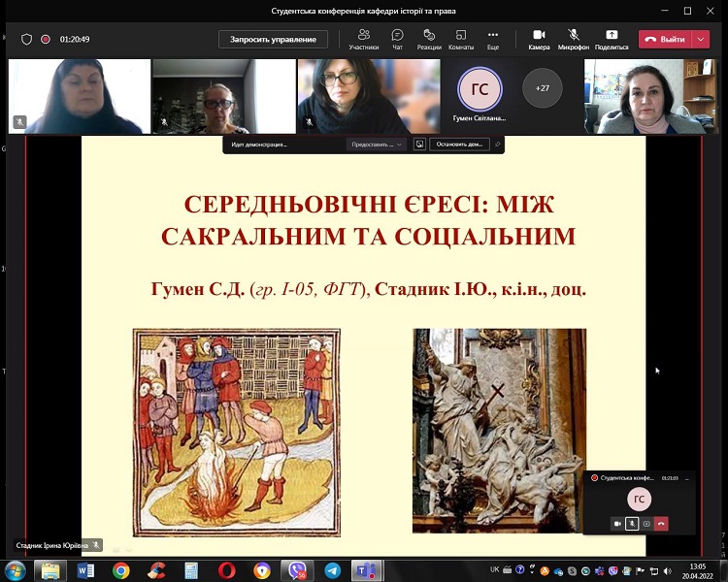Click the slide title СЕРЕДНЬОВІЧНІ ЄРЕСІ
This screenshot has width=728, height=582.
369,220
